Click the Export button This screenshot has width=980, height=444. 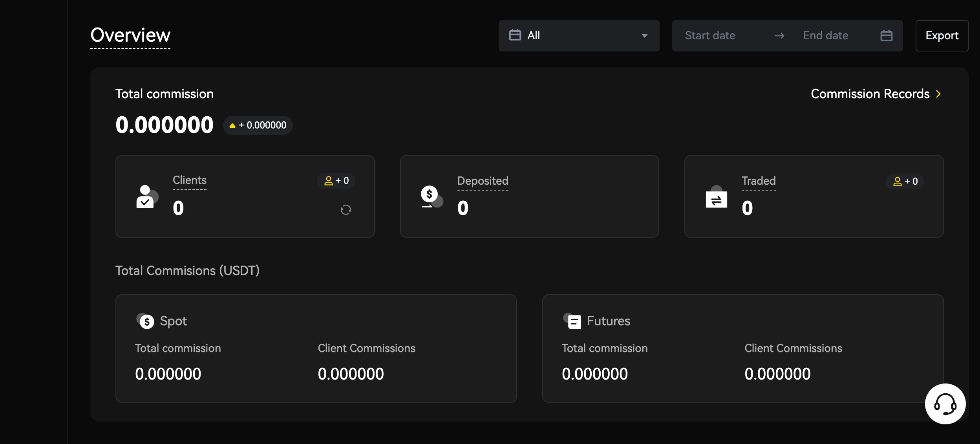pos(942,36)
